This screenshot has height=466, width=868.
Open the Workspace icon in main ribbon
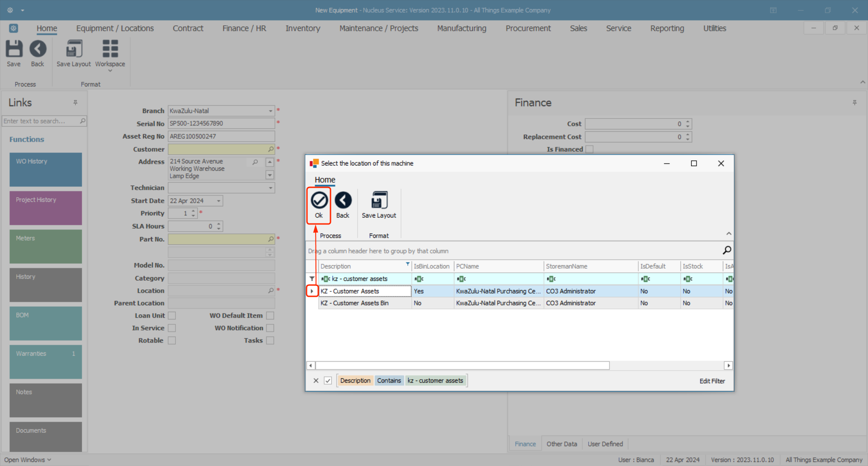coord(110,48)
